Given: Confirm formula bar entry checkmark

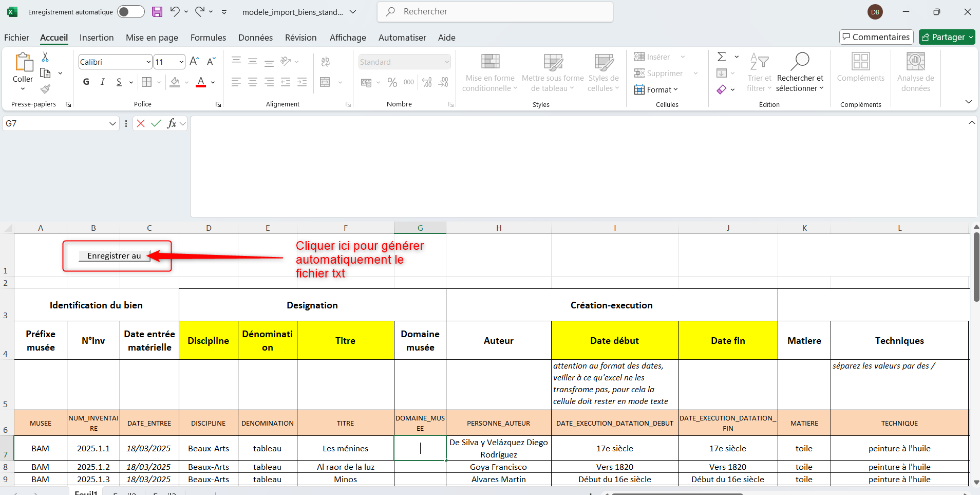Looking at the screenshot, I should coord(156,123).
